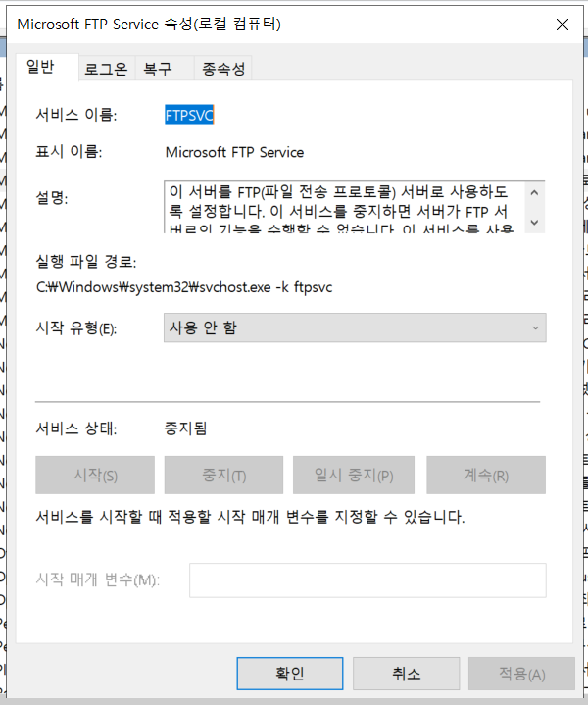Switch to the 일반 tab
Viewport: 588px width, 705px height.
[47, 67]
